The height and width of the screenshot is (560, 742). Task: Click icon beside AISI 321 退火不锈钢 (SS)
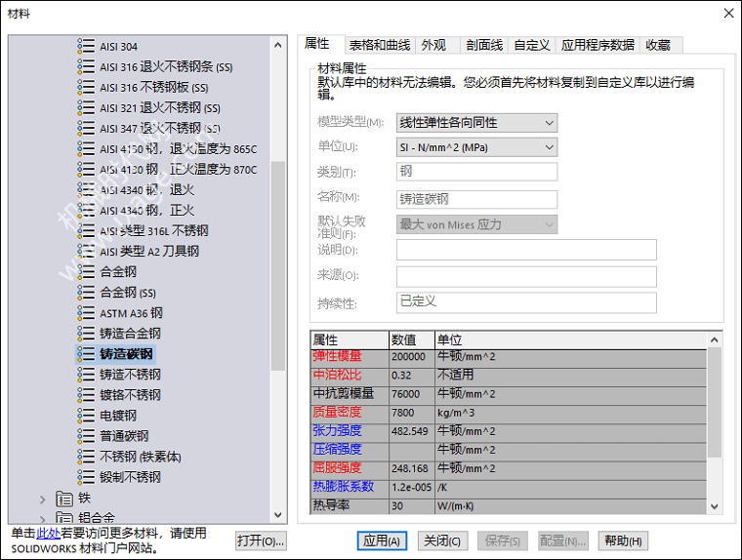tap(86, 107)
